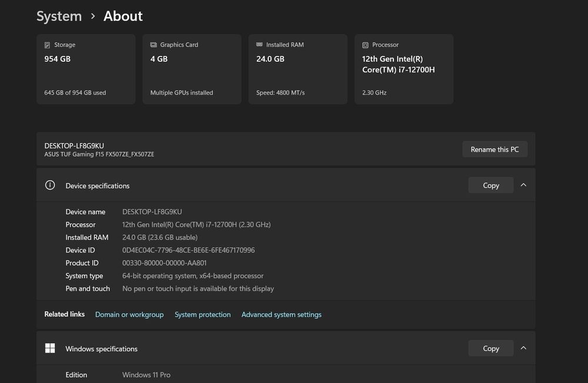Screen dimensions: 588x383
Task: Click the About breadcrumb heading
Action: pos(123,16)
